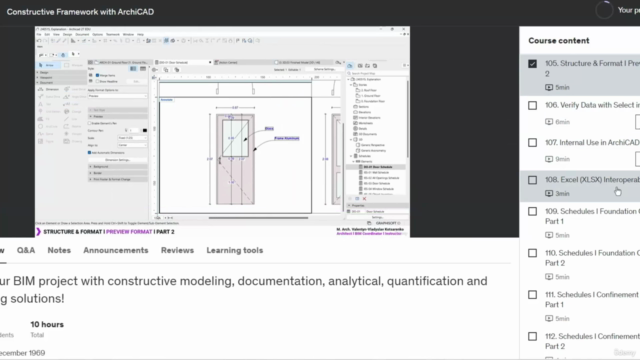Mark lecture 109 Schedules as complete
Screen dimensions: 640x360
click(532, 211)
